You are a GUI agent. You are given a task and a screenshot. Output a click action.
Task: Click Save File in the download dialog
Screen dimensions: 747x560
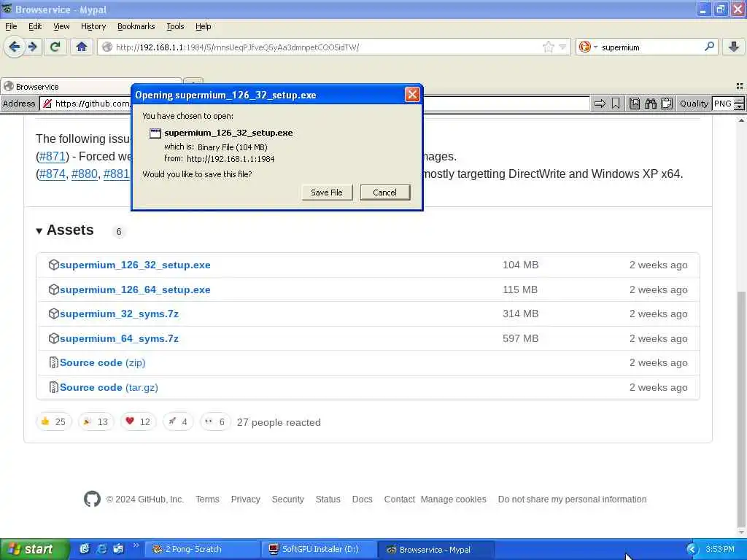point(327,192)
